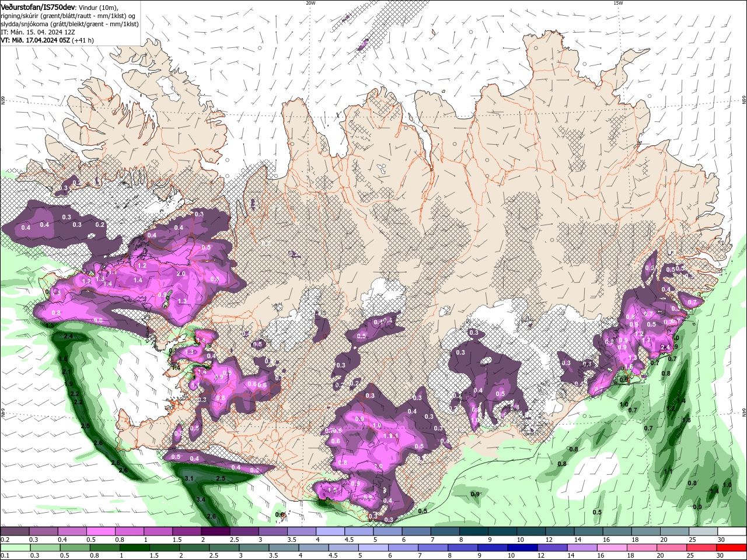Image resolution: width=747 pixels, height=560 pixels.
Task: Click the 0.2 label on snow legend
Action: (4, 540)
